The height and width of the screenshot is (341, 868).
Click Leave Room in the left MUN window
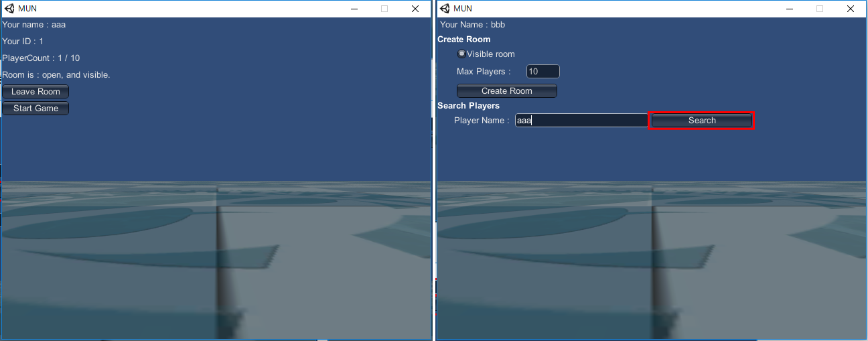(x=35, y=92)
